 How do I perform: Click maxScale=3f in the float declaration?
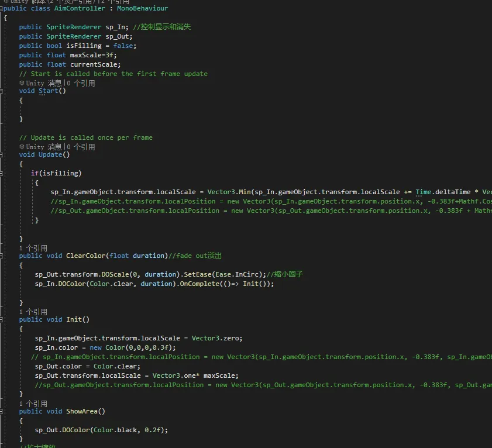pyautogui.click(x=91, y=55)
